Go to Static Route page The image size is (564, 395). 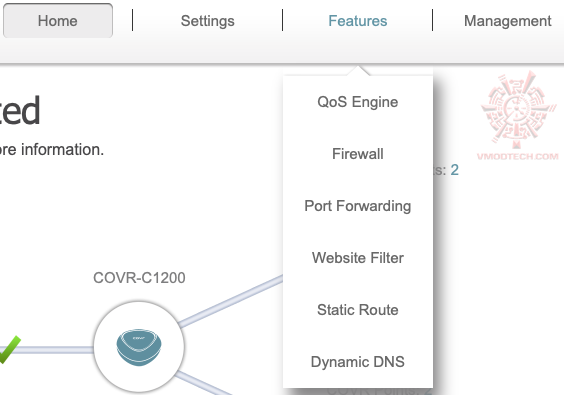[x=358, y=310]
